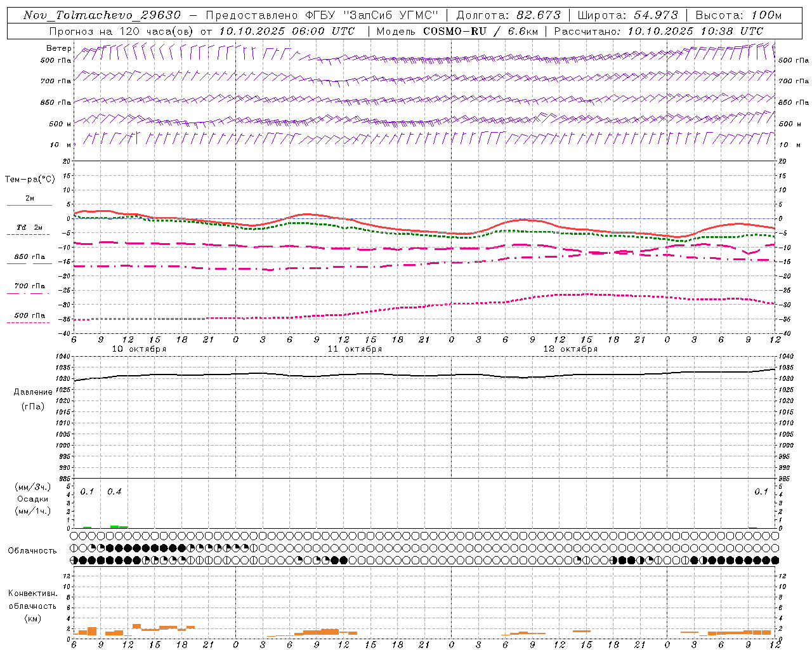Click the dashed line sample under 'Td 2м'
Image resolution: width=812 pixels, height=650 pixels.
pos(28,235)
